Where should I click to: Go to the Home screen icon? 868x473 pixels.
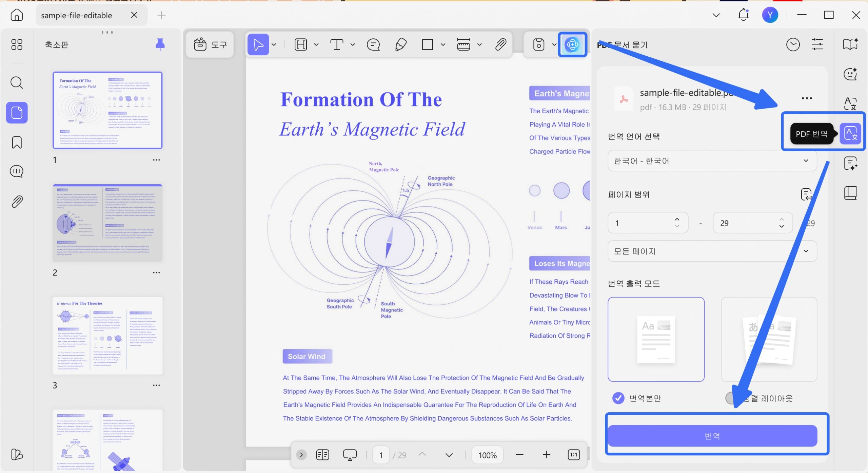[17, 15]
